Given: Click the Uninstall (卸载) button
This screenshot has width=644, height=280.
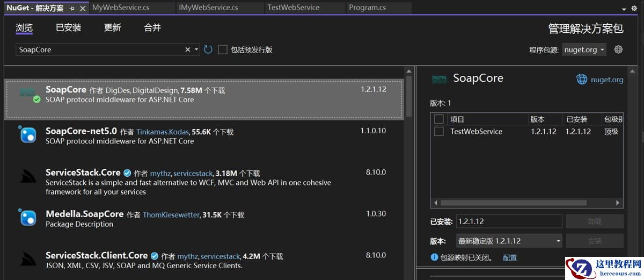Looking at the screenshot, I should pos(595,221).
